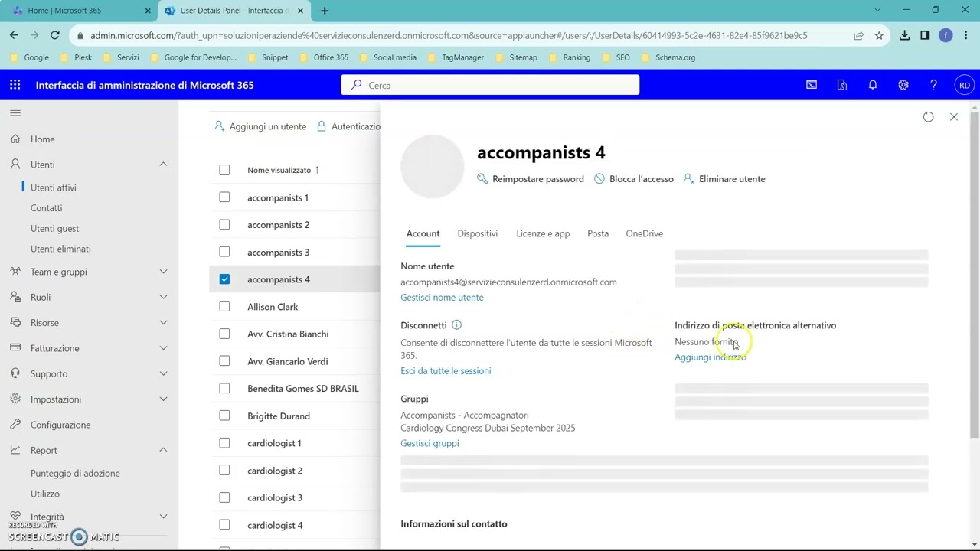Expand Integrità navigation section
The image size is (980, 551).
pyautogui.click(x=163, y=517)
